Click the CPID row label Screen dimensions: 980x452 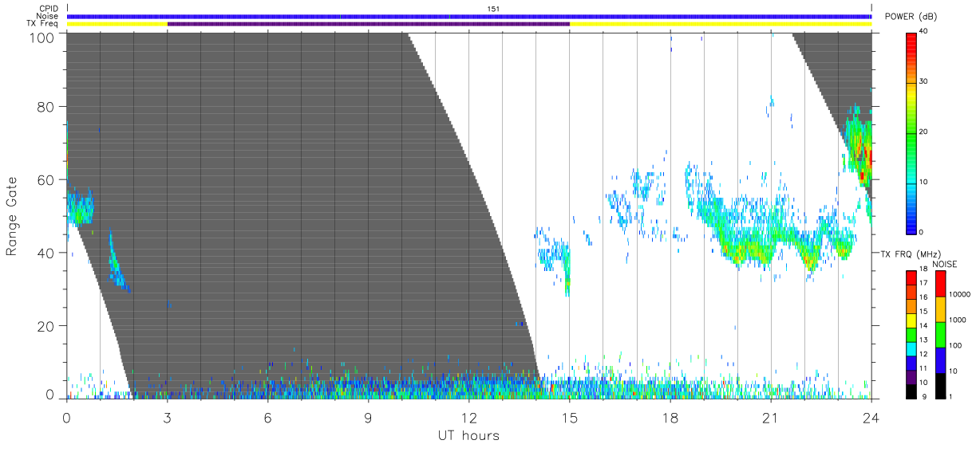pos(49,9)
